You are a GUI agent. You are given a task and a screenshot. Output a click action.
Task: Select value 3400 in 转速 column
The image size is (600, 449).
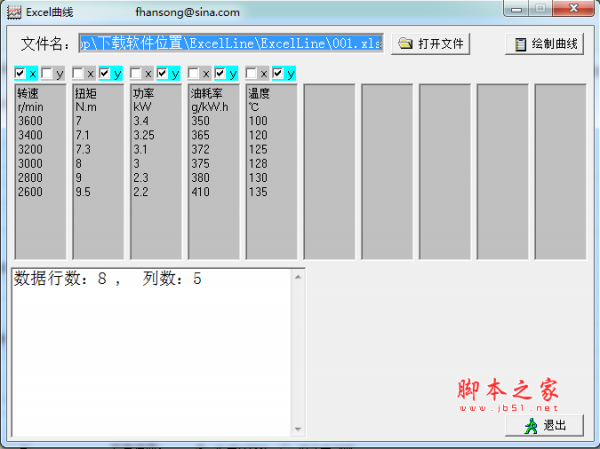pyautogui.click(x=30, y=135)
